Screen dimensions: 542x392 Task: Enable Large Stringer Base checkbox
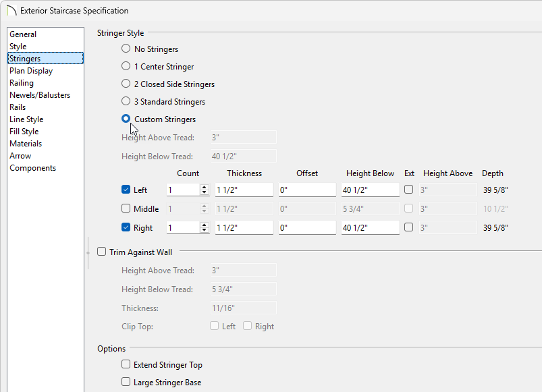126,383
